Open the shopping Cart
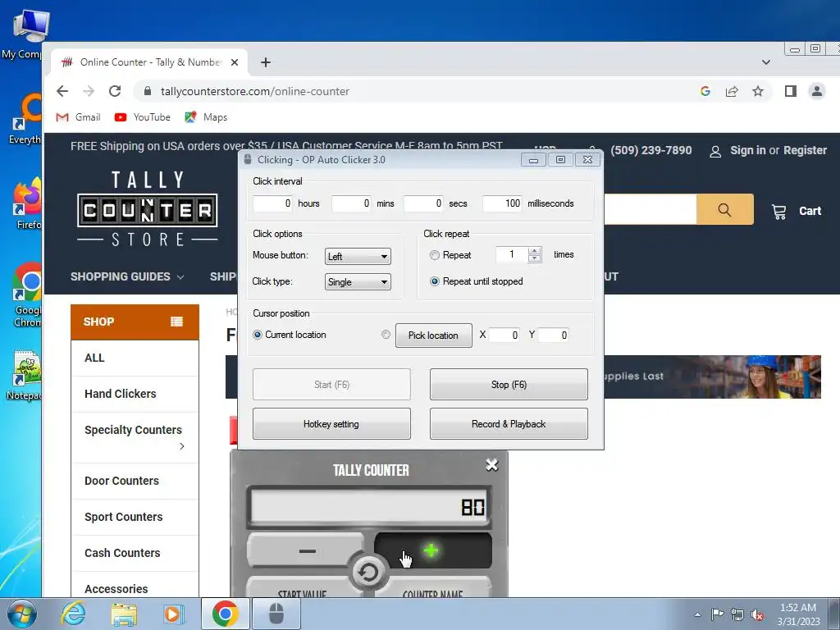The width and height of the screenshot is (840, 630). (796, 211)
